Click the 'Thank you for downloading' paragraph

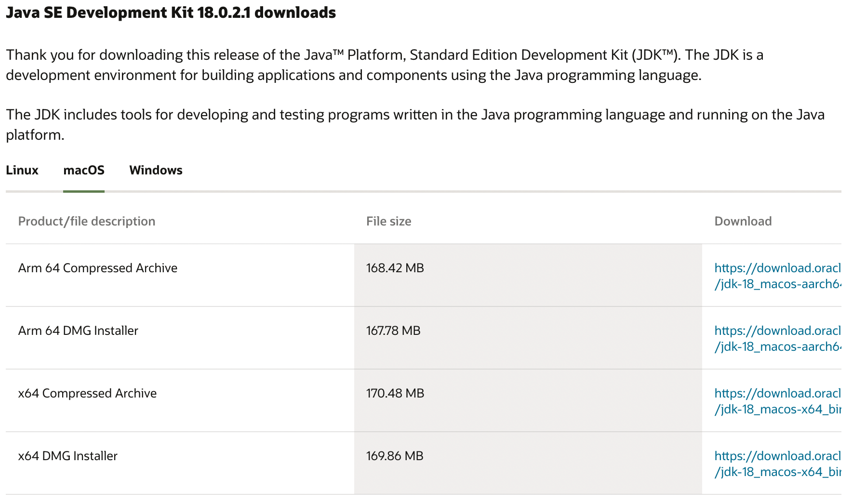385,65
